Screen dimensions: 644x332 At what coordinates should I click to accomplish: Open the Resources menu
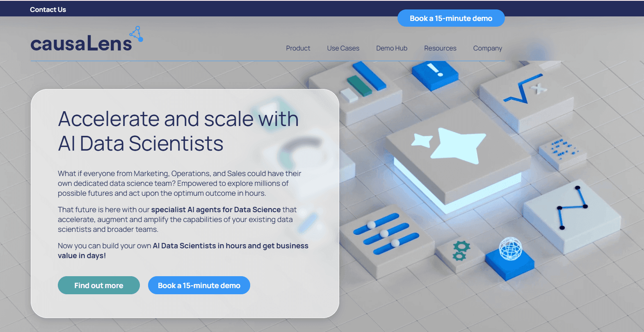(440, 48)
